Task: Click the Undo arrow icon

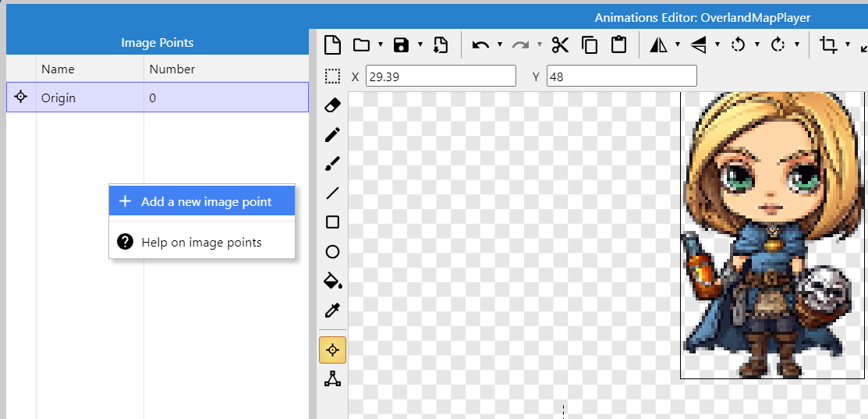Action: 480,44
